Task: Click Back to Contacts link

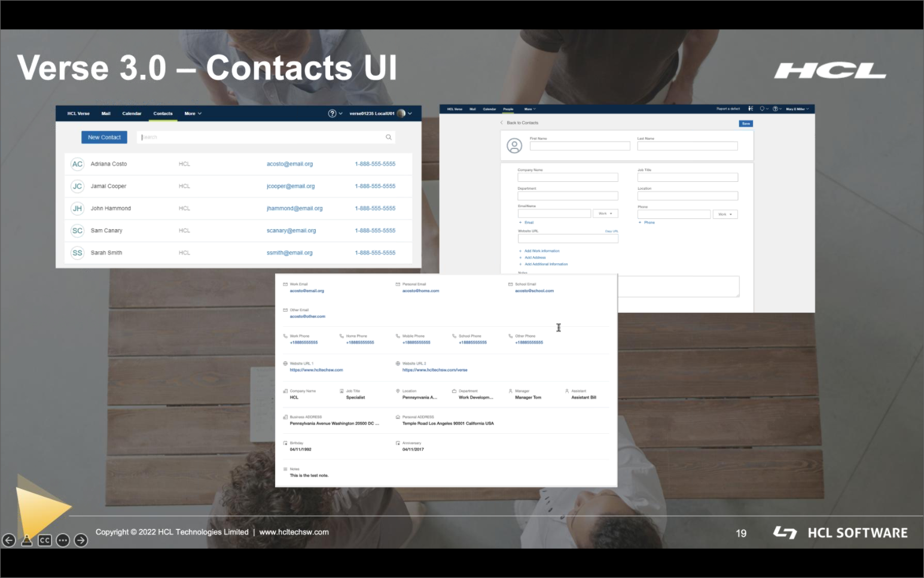Action: click(520, 123)
